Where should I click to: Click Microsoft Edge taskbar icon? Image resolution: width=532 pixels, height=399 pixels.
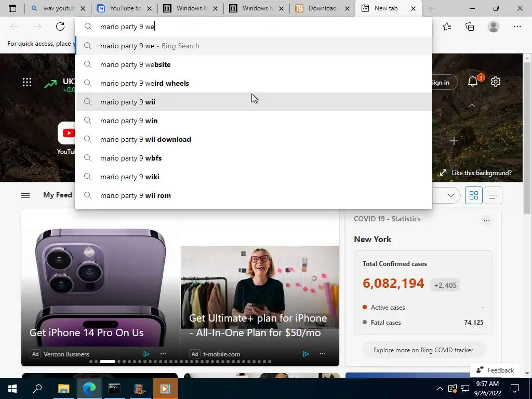pos(89,389)
